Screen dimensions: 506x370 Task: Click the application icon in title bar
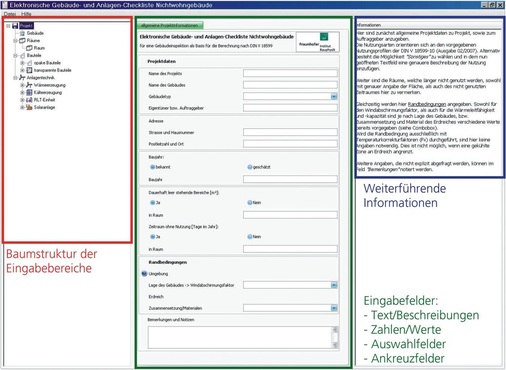(x=5, y=5)
